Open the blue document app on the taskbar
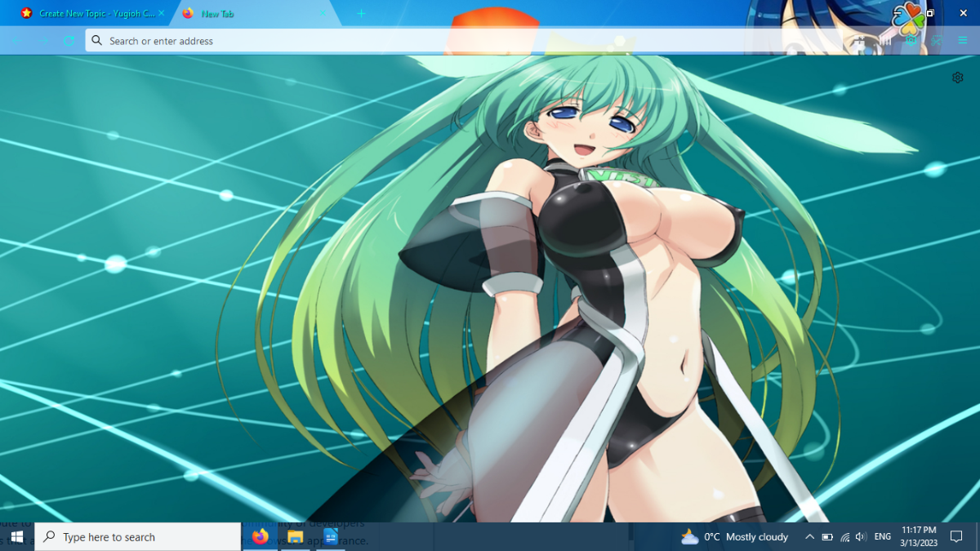980x551 pixels. (330, 537)
